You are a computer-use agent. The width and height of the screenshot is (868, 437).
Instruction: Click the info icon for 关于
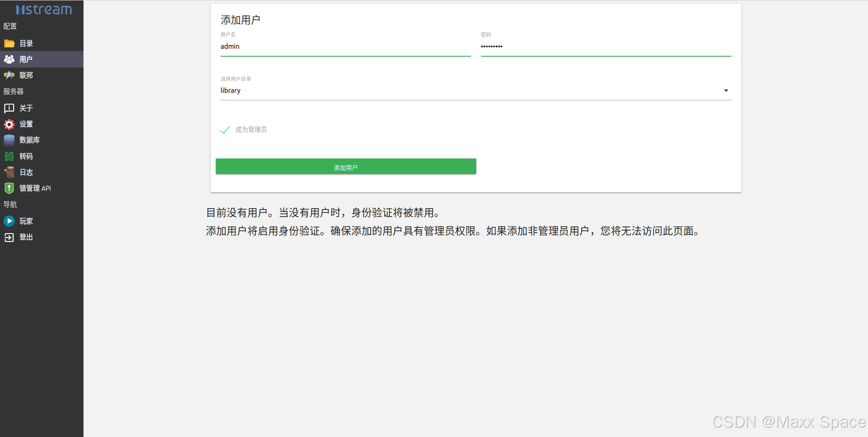[9, 108]
